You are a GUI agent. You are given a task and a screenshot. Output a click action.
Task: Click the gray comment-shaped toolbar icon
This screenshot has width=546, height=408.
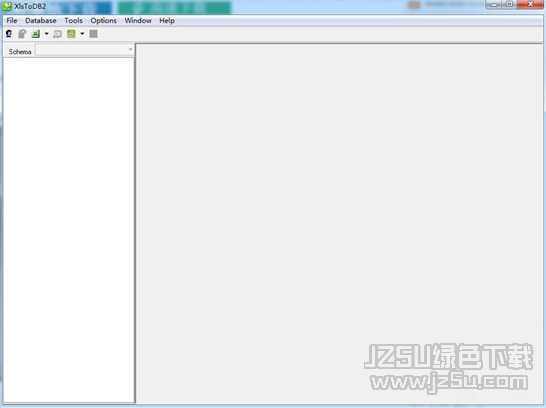coord(57,34)
